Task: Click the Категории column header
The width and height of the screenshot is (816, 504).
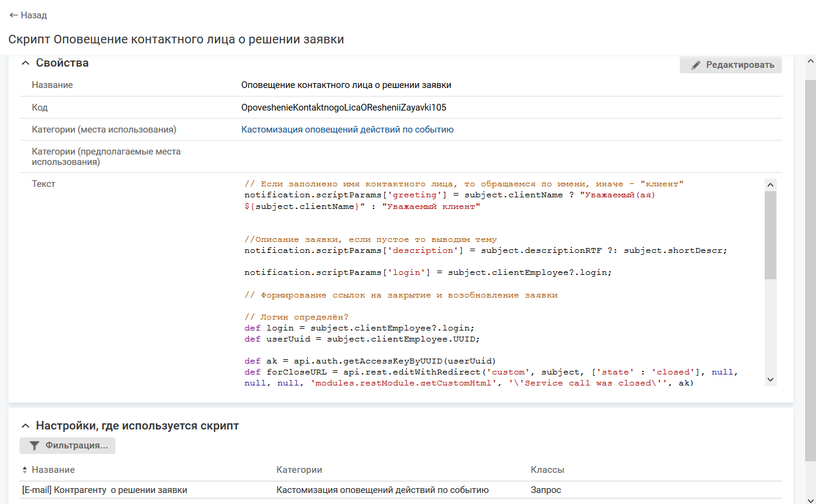Action: 299,470
